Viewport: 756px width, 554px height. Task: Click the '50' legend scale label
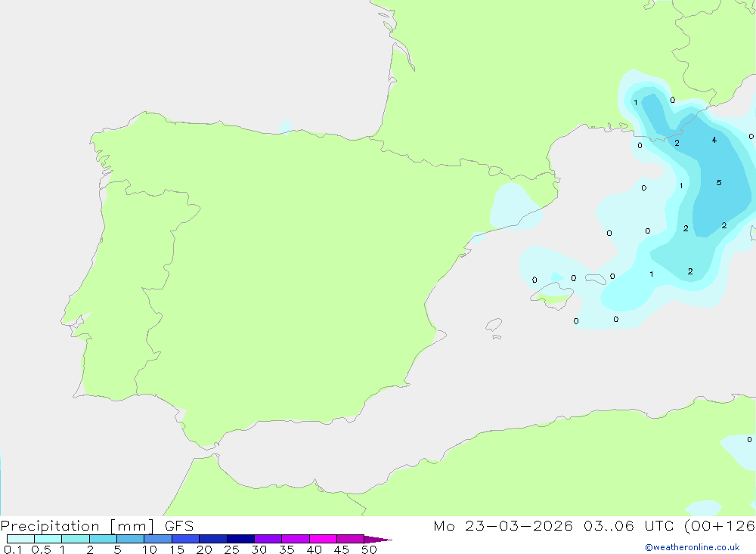pos(369,549)
